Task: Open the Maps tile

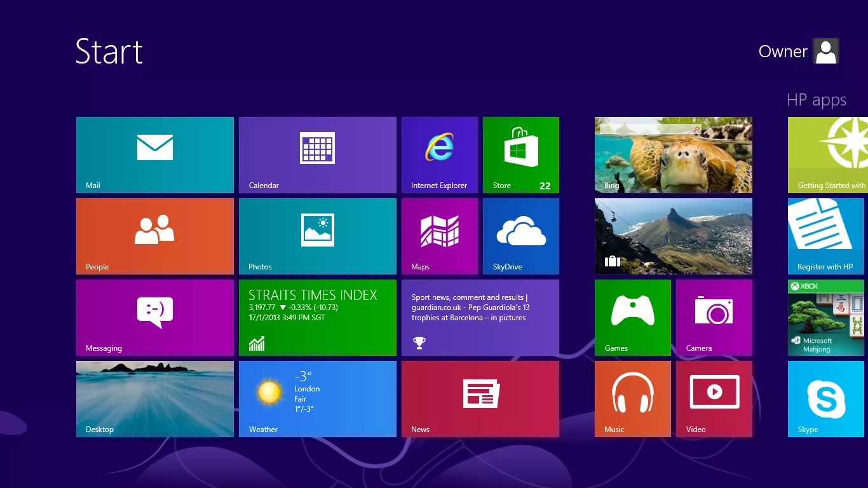Action: click(x=440, y=236)
